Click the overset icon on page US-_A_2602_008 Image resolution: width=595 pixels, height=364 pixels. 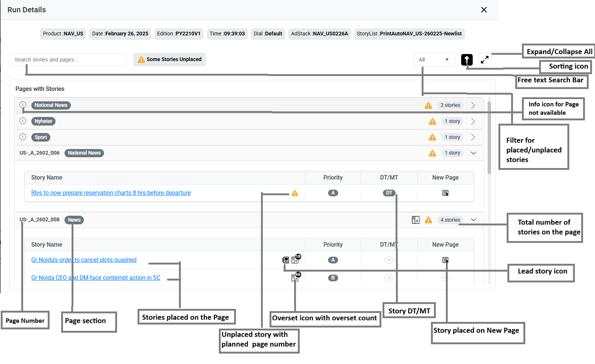[x=416, y=220]
